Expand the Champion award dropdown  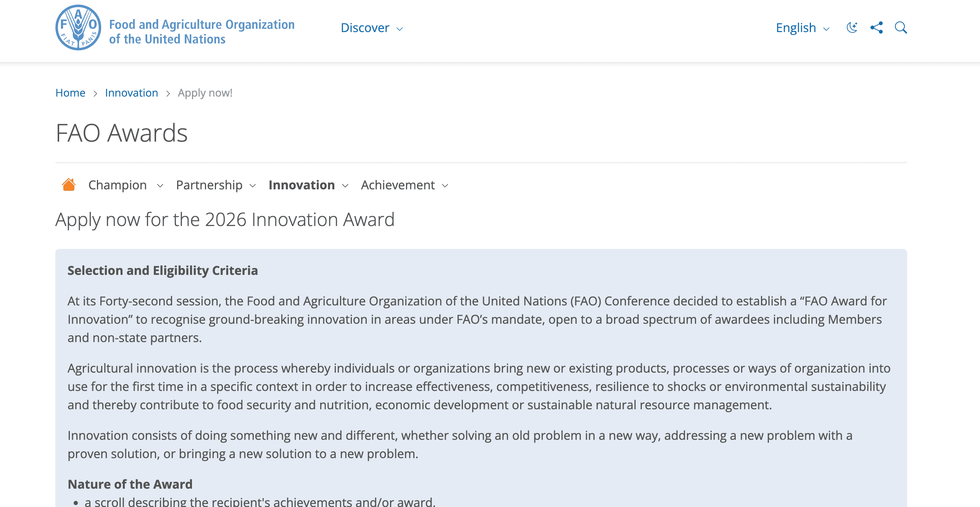click(160, 186)
